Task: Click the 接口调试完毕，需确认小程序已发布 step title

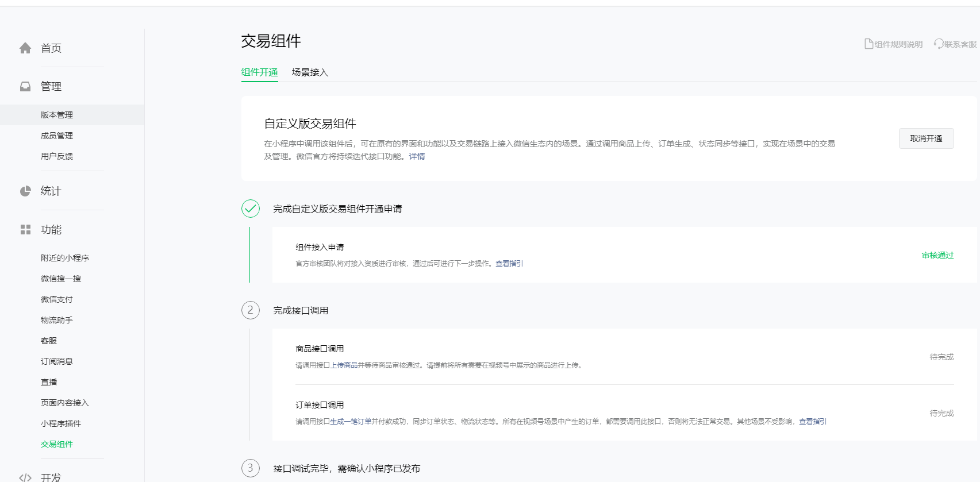Action: 347,468
